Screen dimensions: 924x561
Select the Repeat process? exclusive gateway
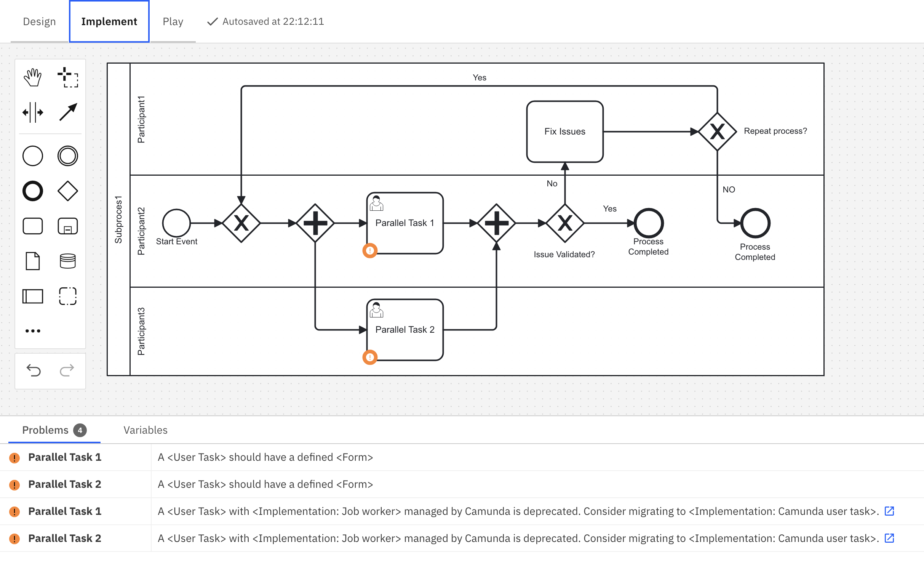coord(718,131)
